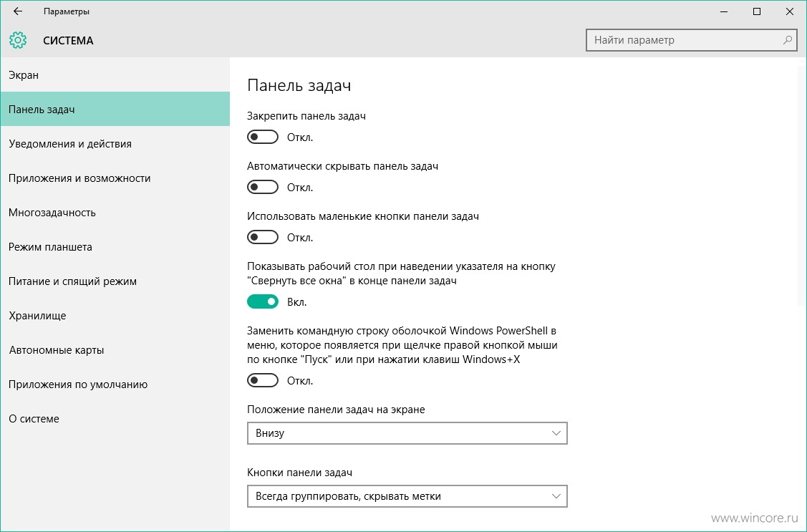Toggle Windows PowerShell replacement switch

click(263, 380)
